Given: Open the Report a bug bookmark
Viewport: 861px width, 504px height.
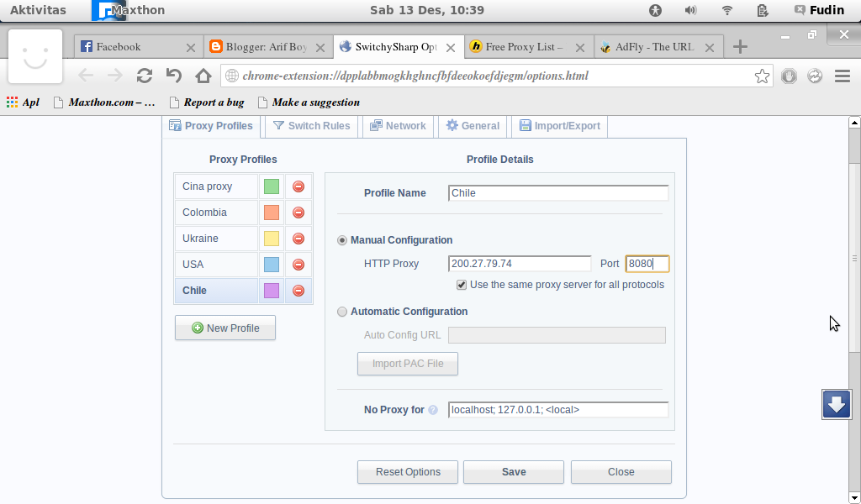Looking at the screenshot, I should coord(207,102).
